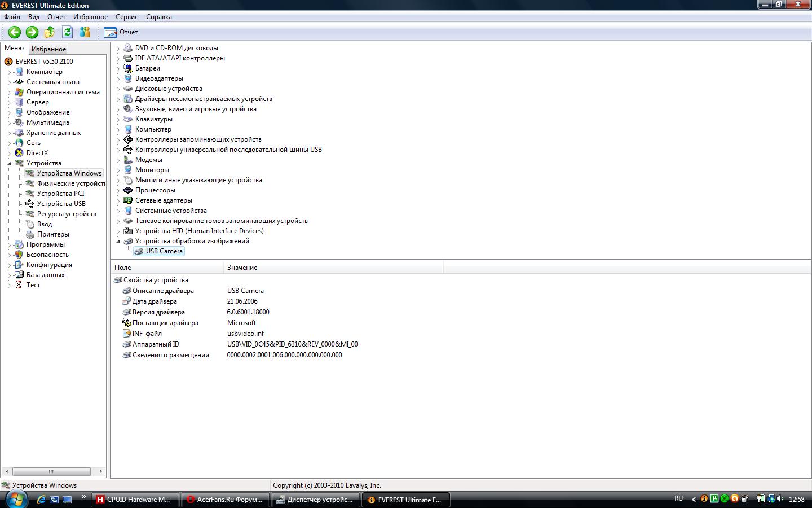Open the Справка menu
Viewport: 812px width, 508px height.
pyautogui.click(x=159, y=17)
